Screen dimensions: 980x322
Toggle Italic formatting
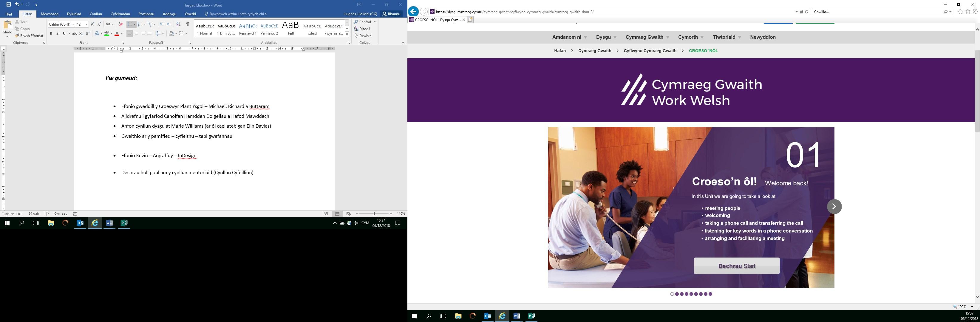(x=58, y=34)
